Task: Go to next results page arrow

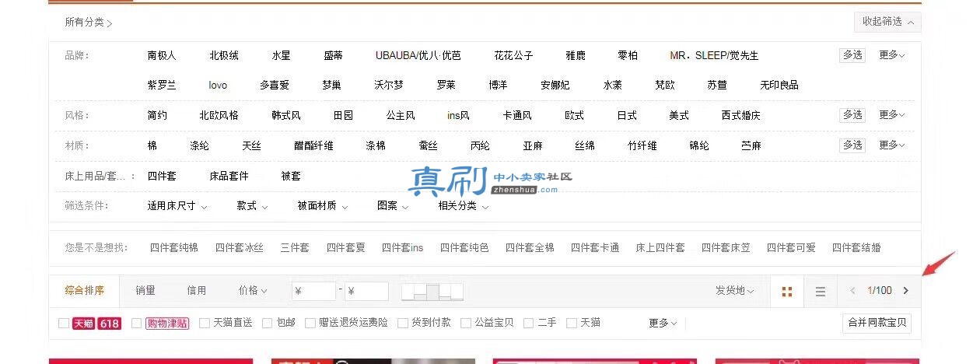Action: click(905, 291)
